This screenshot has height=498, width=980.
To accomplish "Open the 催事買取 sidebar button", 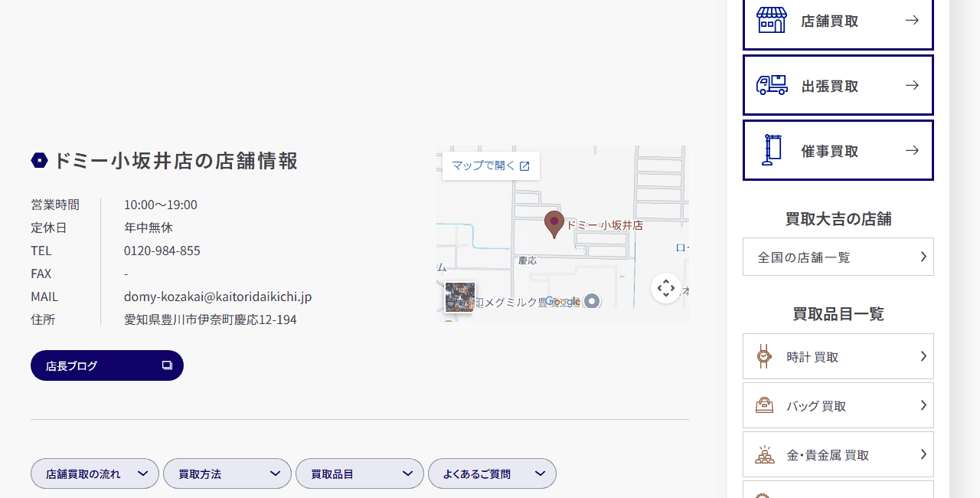I will pos(838,150).
